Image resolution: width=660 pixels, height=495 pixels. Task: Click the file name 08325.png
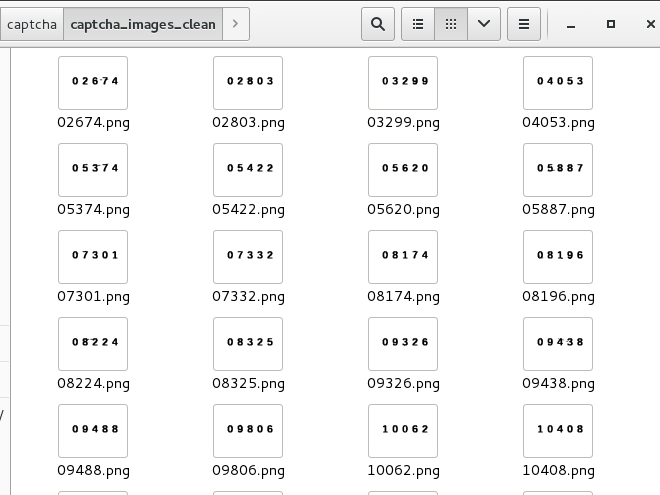coord(248,384)
